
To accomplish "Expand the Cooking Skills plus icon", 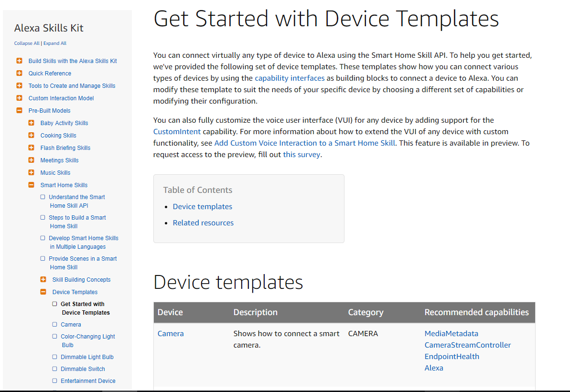I will click(x=31, y=135).
